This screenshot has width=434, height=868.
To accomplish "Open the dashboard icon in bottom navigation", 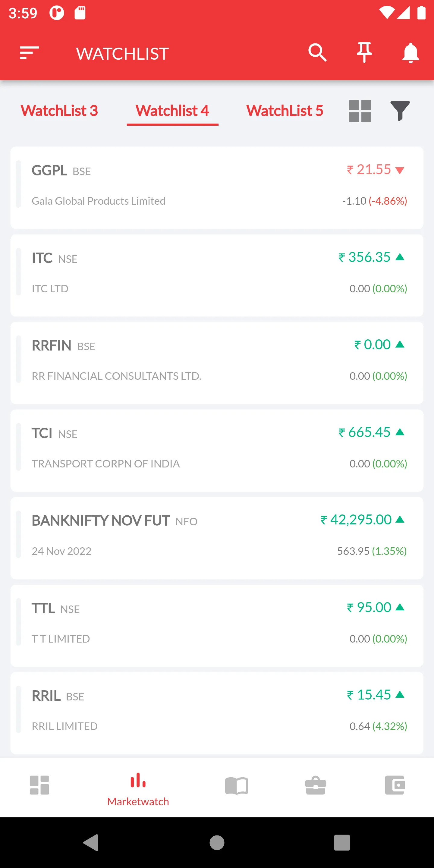I will pos(39,785).
